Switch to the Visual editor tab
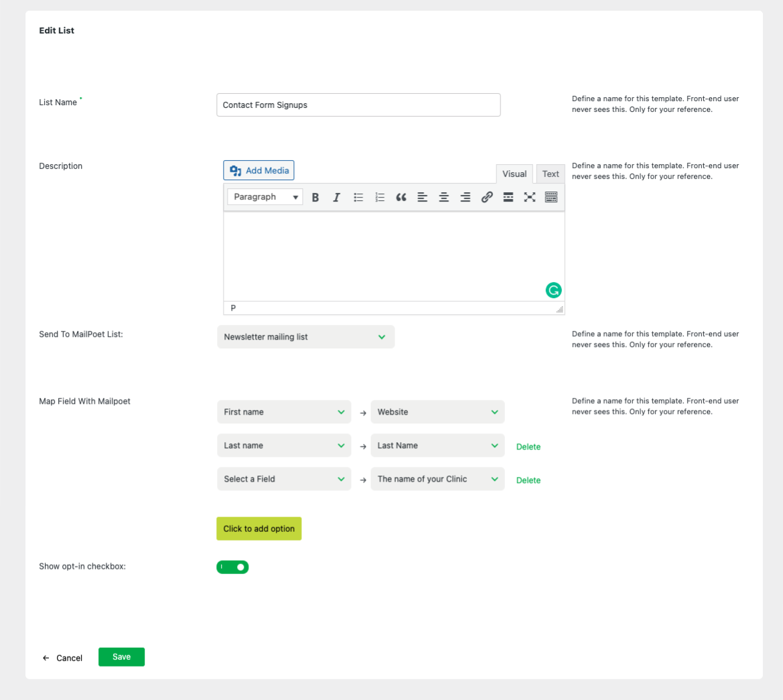This screenshot has width=783, height=700. pyautogui.click(x=514, y=174)
